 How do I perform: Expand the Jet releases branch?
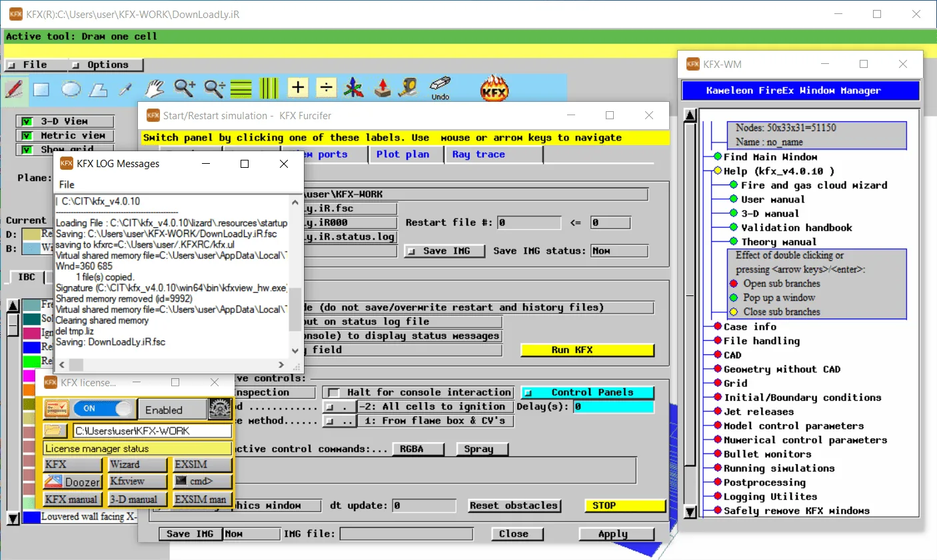coord(718,412)
